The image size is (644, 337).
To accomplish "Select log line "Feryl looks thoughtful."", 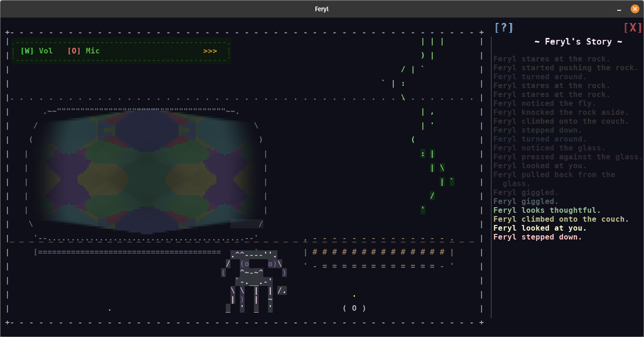I will pos(547,210).
